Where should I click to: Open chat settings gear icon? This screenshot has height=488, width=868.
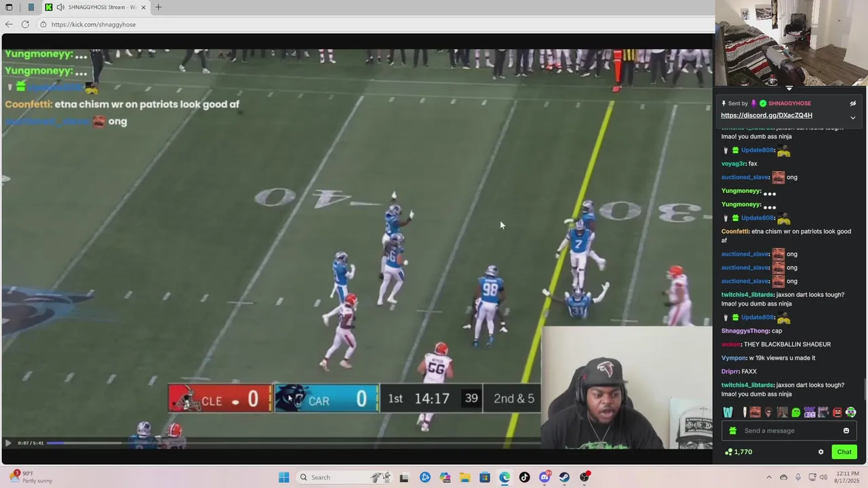821,452
